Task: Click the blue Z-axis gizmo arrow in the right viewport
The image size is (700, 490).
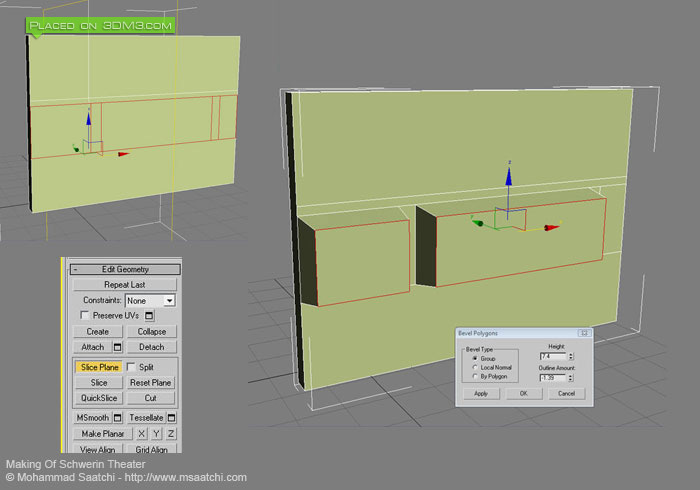Action: [x=508, y=176]
